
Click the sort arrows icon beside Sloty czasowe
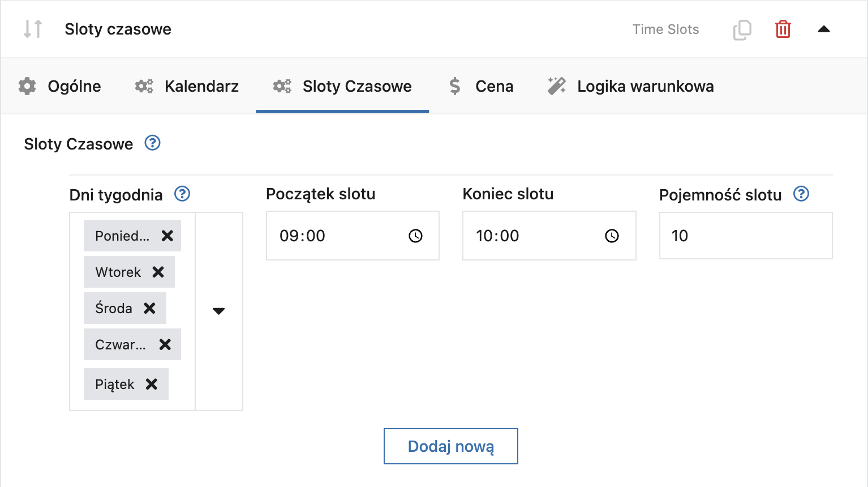[32, 29]
